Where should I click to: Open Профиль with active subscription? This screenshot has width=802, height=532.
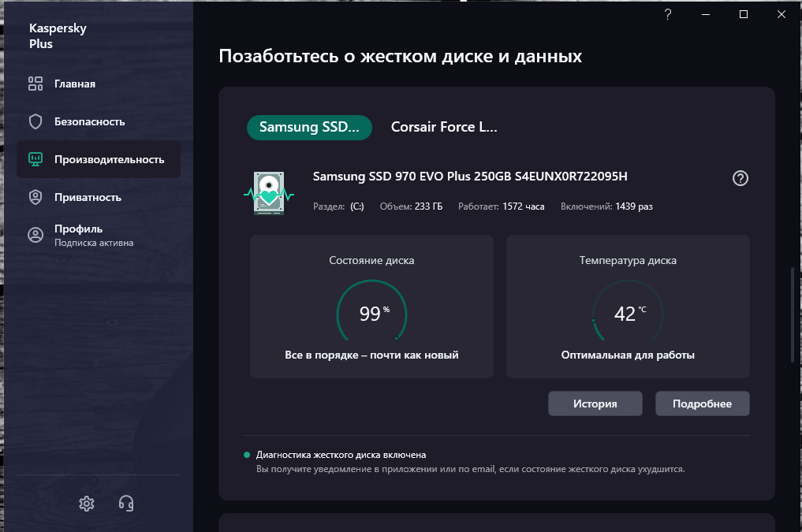coord(99,235)
